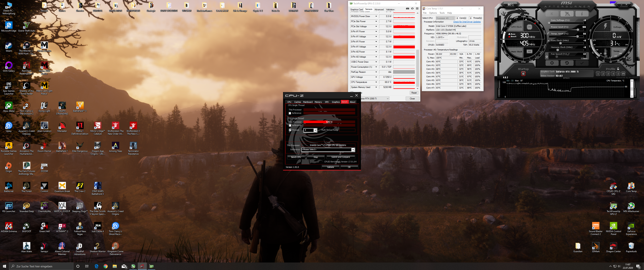Screen dimensions: 644x270
Task: Click the Power Limit slider handle
Action: [578, 30]
